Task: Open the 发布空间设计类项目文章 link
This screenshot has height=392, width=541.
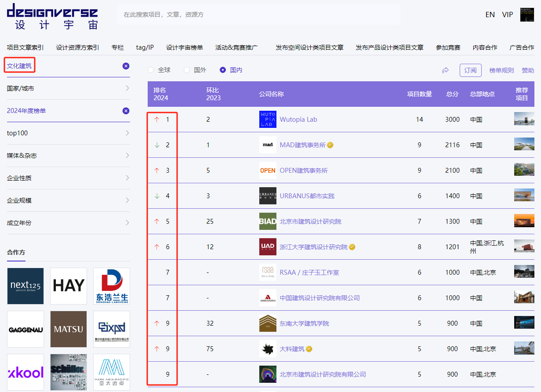Action: point(310,47)
